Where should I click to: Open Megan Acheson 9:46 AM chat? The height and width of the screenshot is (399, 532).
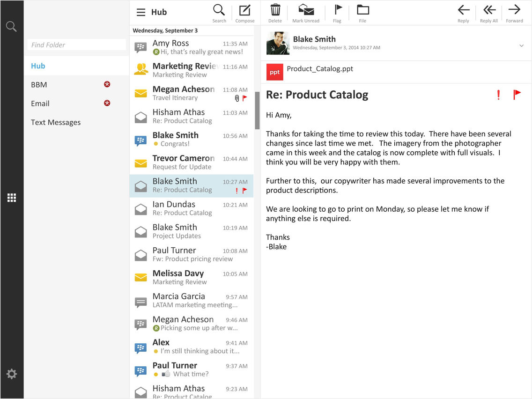pyautogui.click(x=192, y=324)
